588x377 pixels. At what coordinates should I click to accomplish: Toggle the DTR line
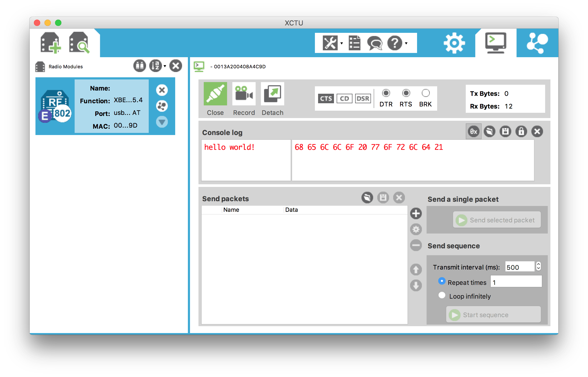point(386,93)
